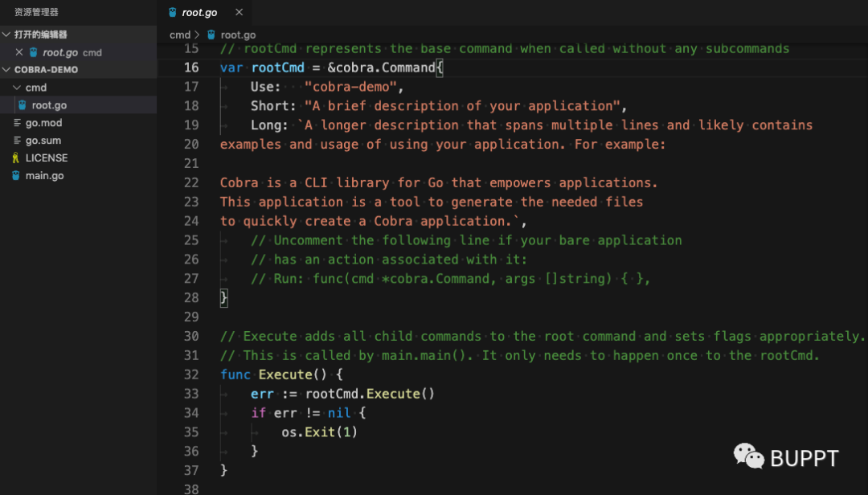The image size is (868, 495).
Task: Click the func Execute() declaration
Action: pos(281,374)
